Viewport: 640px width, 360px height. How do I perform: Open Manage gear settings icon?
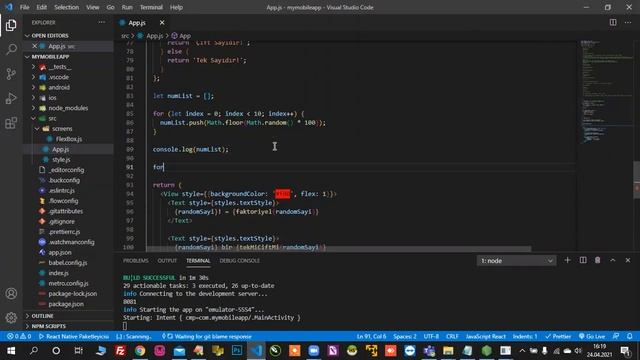pos(11,318)
